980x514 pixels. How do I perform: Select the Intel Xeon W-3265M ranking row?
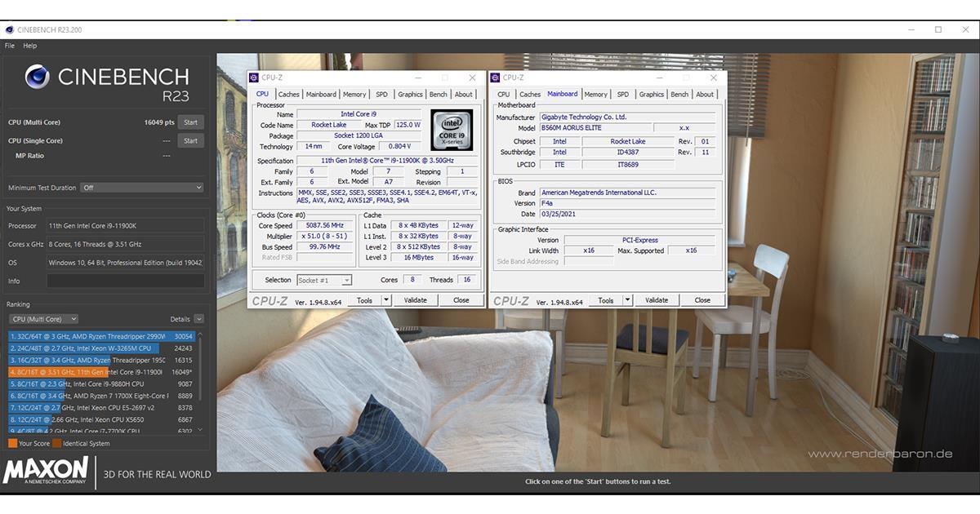coord(101,348)
